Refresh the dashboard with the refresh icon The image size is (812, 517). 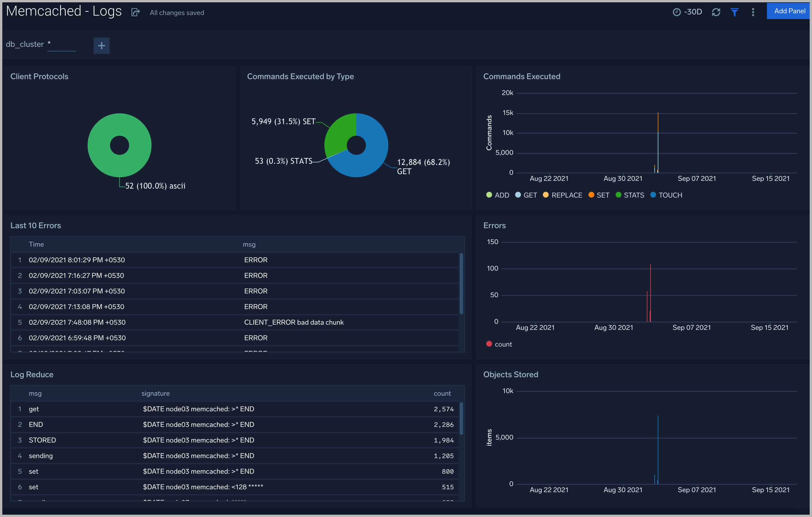pos(716,12)
